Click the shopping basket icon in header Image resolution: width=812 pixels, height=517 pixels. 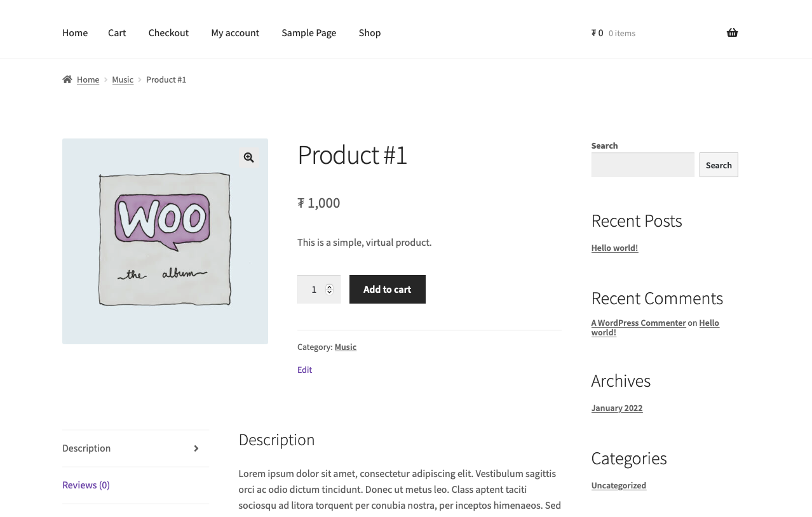[732, 32]
